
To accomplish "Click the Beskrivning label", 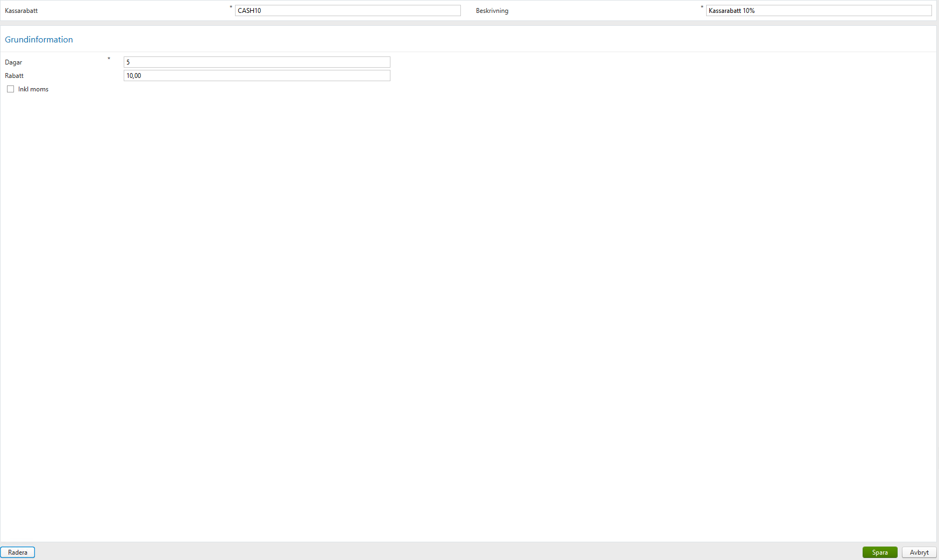I will (x=491, y=10).
